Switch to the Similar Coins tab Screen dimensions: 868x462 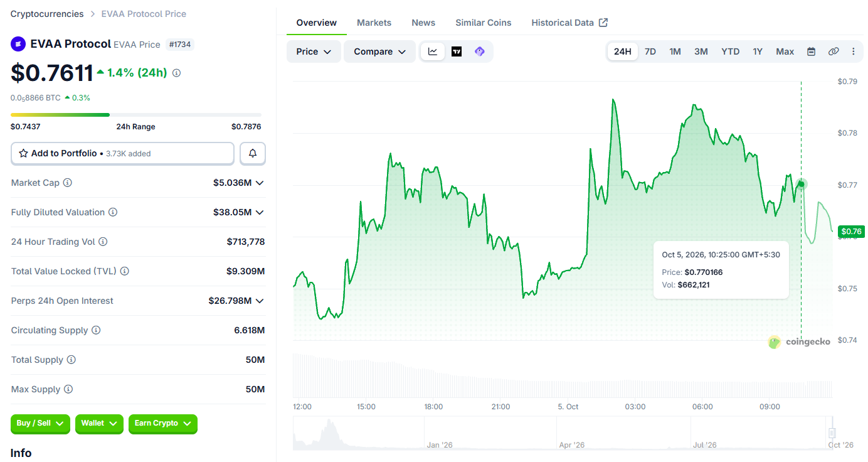(x=484, y=23)
